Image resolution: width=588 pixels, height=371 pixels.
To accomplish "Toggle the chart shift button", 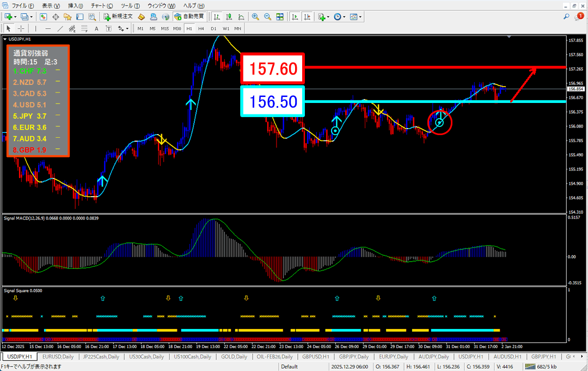I will [307, 17].
